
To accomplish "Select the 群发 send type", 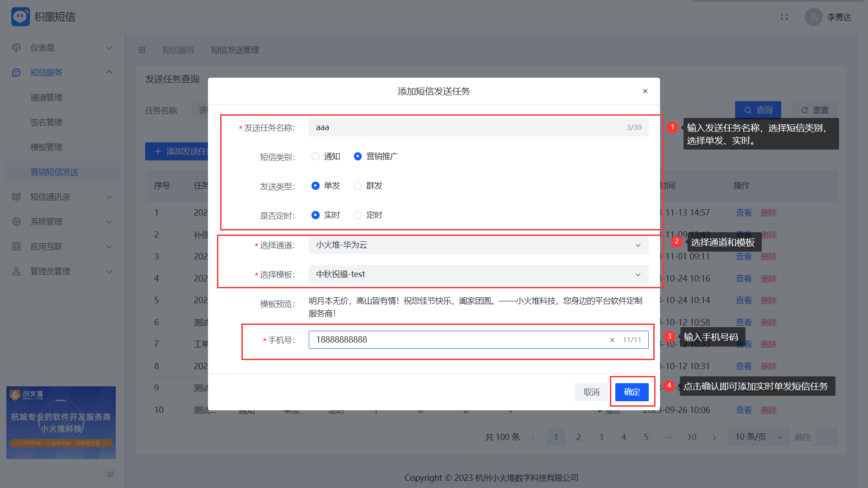I will [358, 186].
